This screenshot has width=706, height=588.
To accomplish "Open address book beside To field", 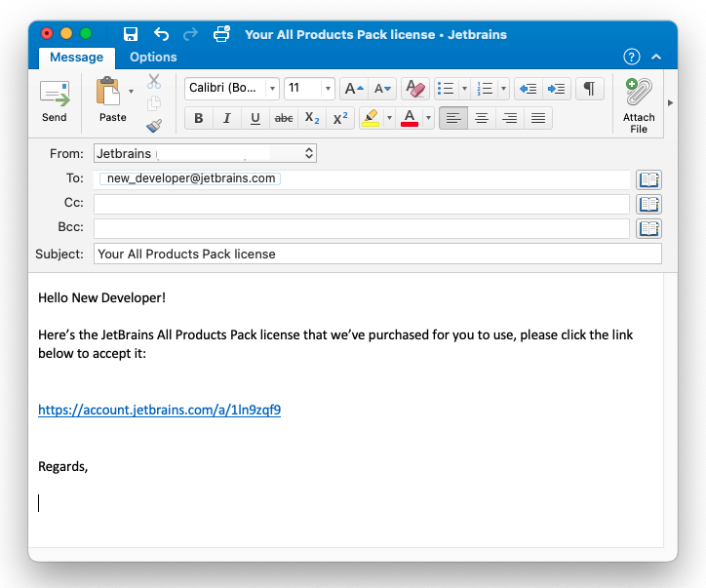I will [x=648, y=179].
